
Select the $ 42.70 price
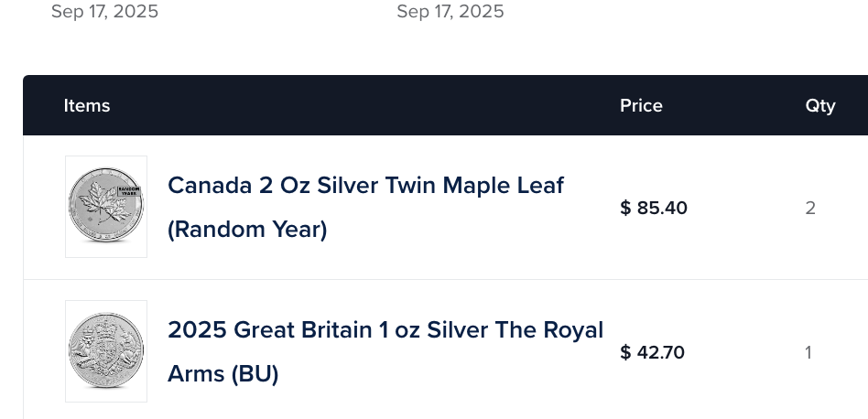click(653, 352)
